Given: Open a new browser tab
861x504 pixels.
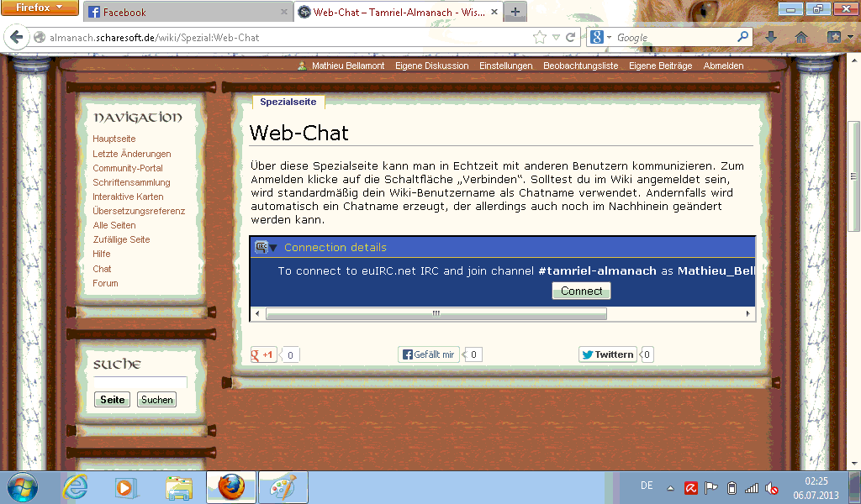Looking at the screenshot, I should (x=515, y=12).
